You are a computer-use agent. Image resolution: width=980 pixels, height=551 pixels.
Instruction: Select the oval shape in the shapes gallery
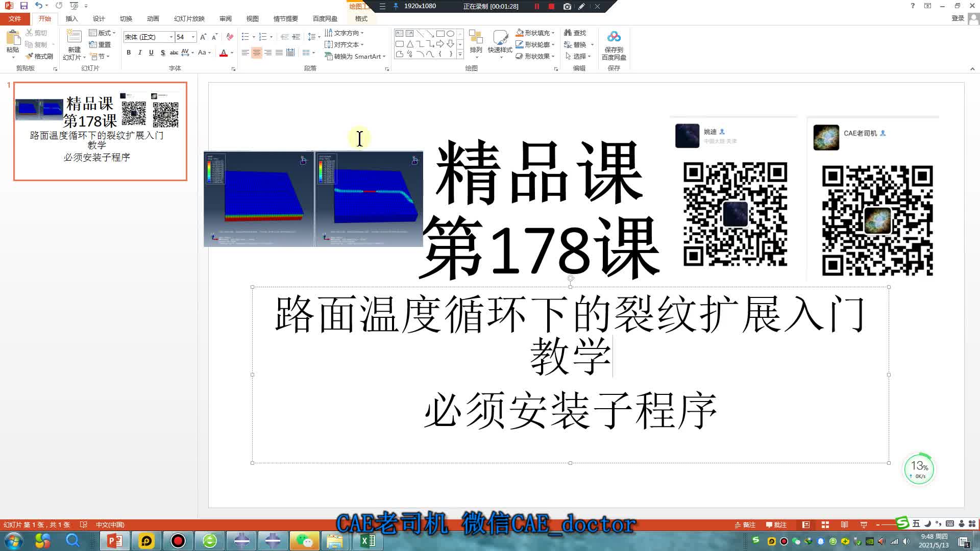point(451,34)
